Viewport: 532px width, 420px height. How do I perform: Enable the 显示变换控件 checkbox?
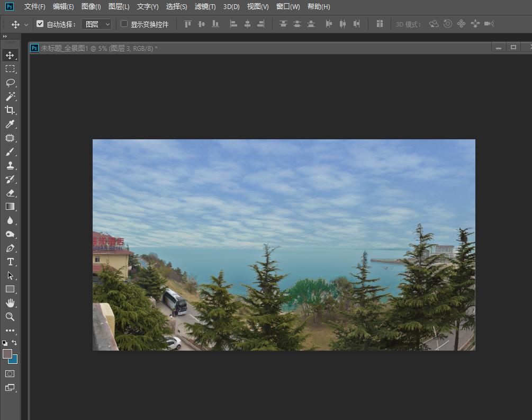pyautogui.click(x=124, y=24)
